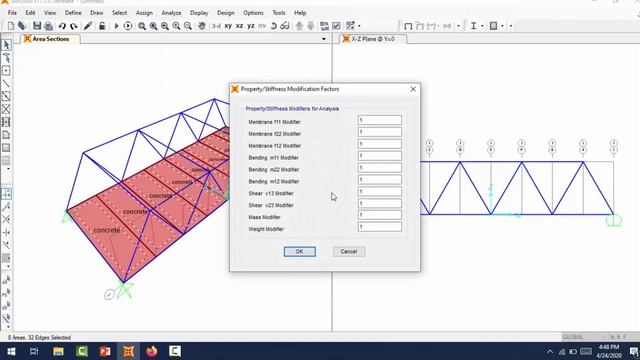
Task: Redo the last undone action
Action: (73, 26)
